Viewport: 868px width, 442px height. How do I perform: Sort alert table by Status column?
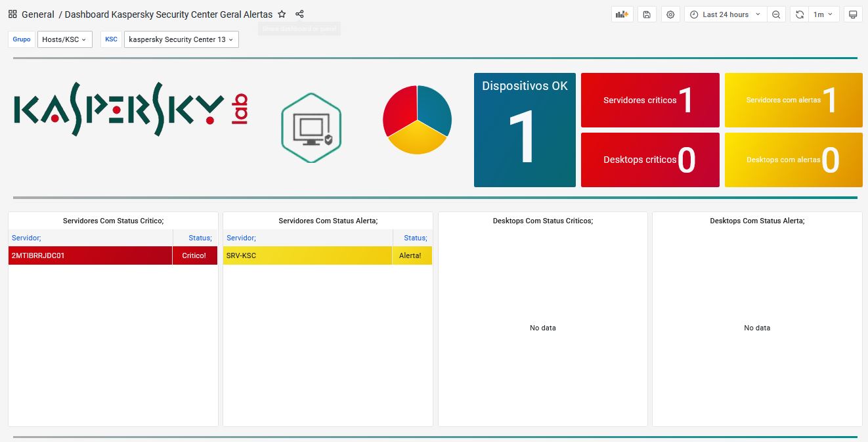click(x=412, y=238)
